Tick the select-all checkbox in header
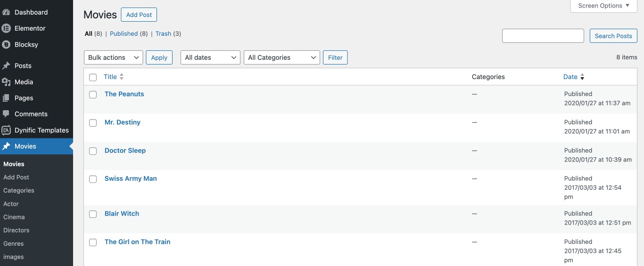The height and width of the screenshot is (266, 644). point(93,77)
